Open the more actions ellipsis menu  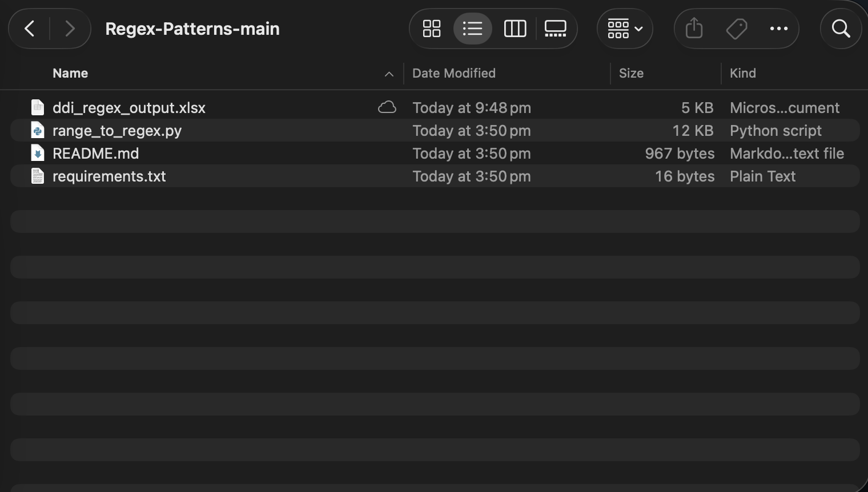point(779,29)
